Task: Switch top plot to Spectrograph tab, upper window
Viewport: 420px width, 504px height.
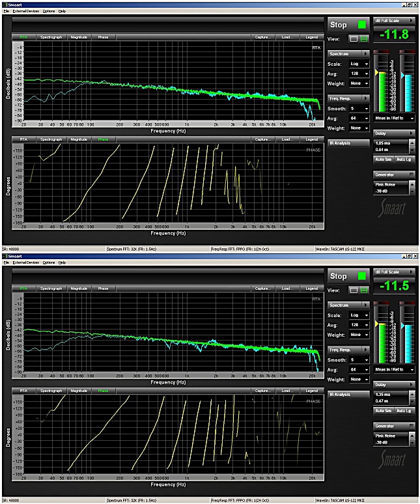Action: [51, 37]
